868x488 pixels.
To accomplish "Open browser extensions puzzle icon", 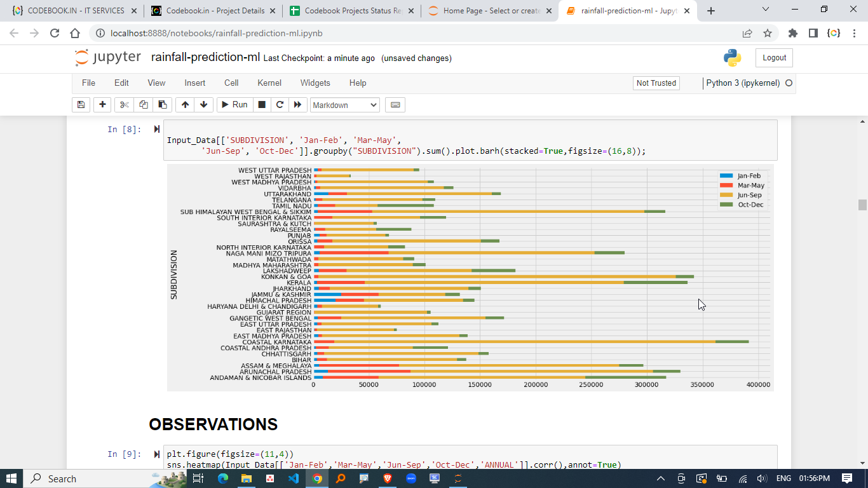I will click(792, 33).
